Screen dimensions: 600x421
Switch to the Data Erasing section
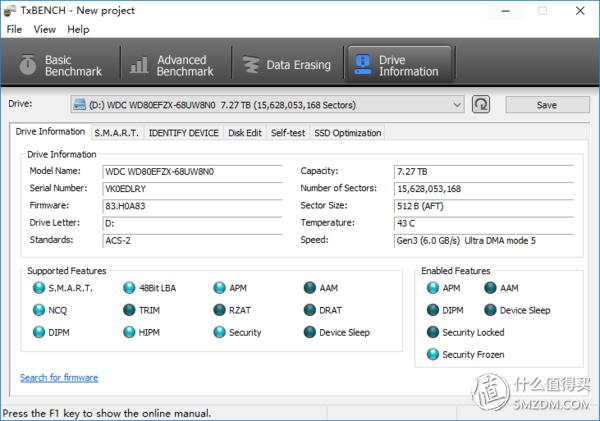[286, 66]
